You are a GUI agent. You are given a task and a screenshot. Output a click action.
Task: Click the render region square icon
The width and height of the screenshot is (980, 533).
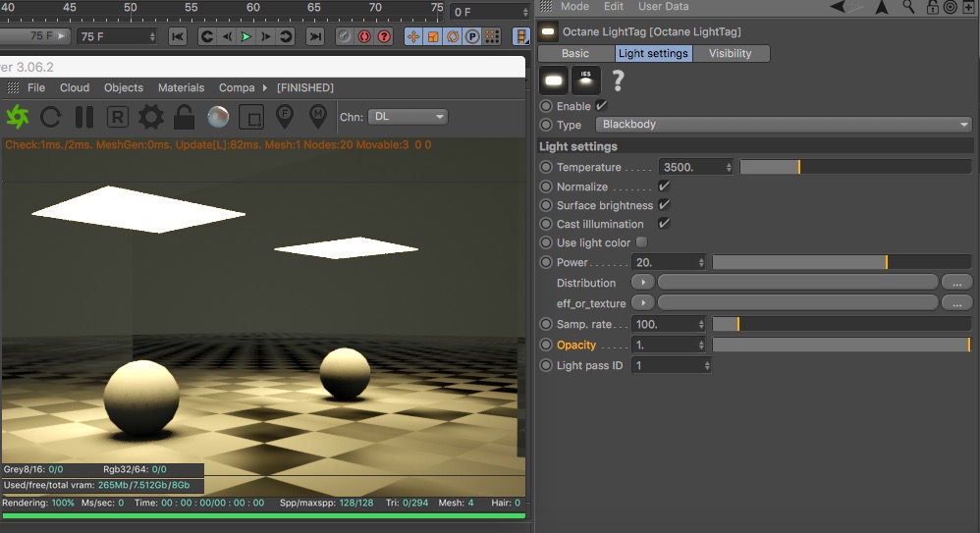coord(251,117)
